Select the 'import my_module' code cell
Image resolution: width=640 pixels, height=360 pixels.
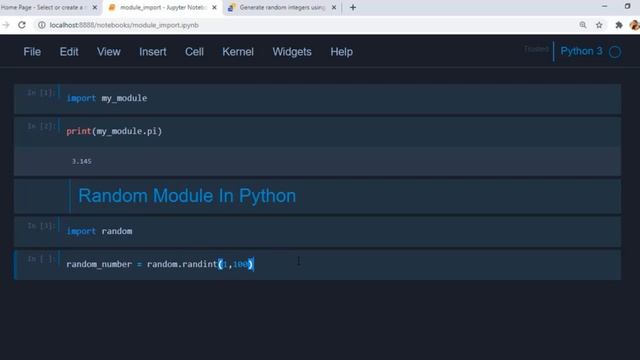[318, 99]
